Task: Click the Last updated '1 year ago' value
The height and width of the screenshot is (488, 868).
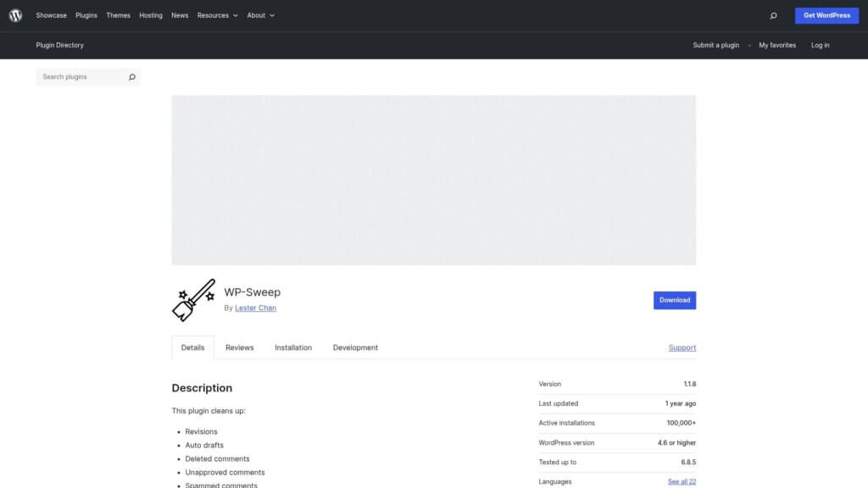Action: click(681, 403)
